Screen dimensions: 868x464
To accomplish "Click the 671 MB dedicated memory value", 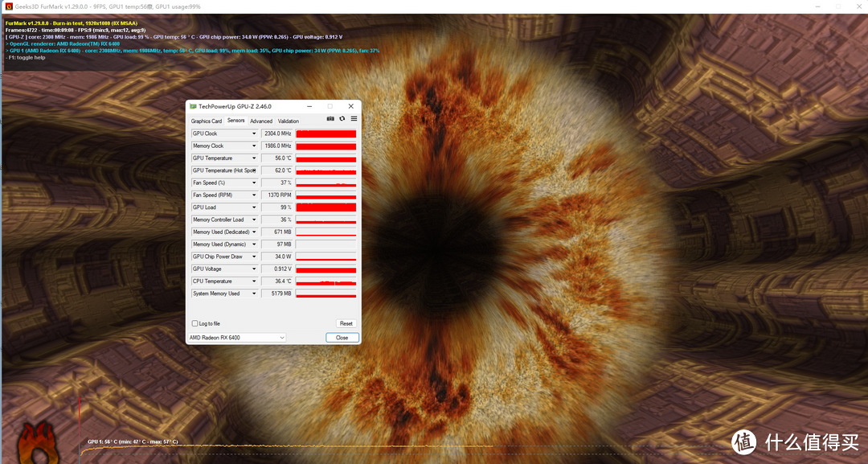I will click(276, 232).
